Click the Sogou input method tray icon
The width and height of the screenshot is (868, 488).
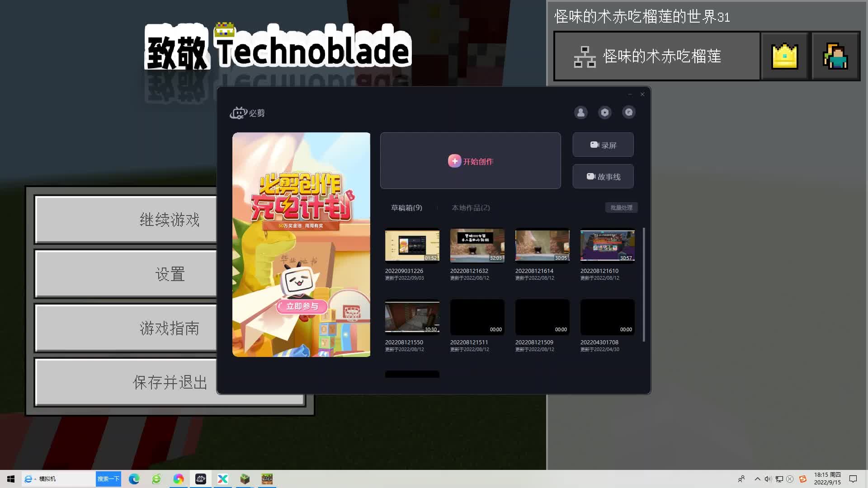(x=803, y=479)
